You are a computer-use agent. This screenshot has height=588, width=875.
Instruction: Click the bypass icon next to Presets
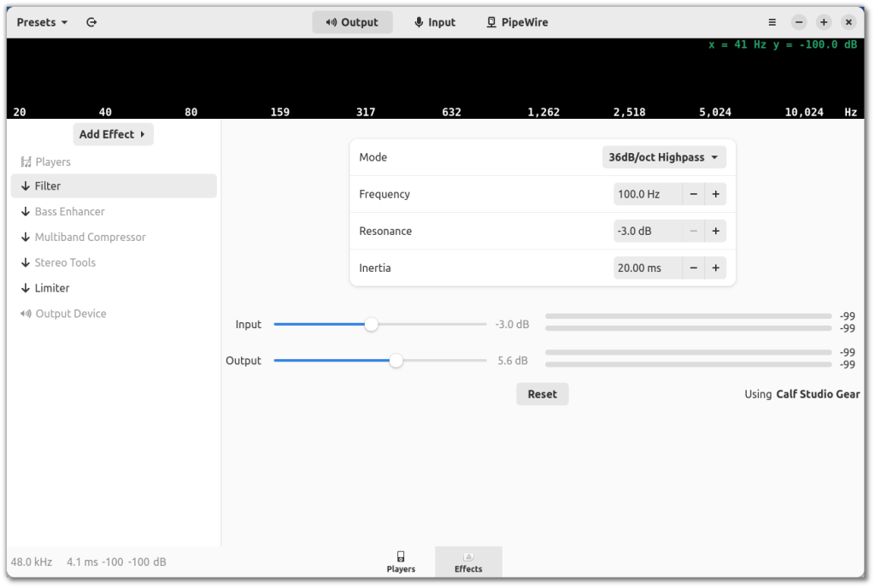[x=91, y=22]
